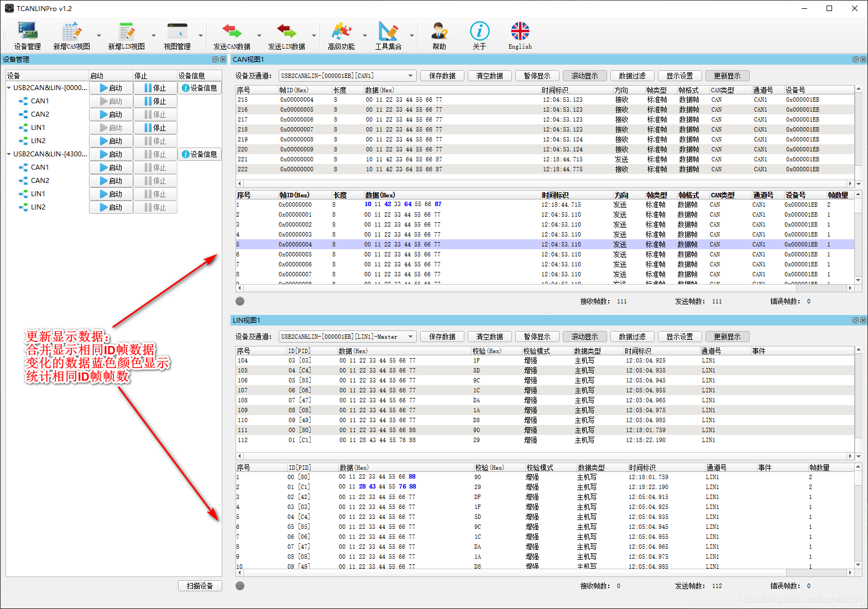This screenshot has width=868, height=609.
Task: Start the first USB2CAN&LIN device
Action: click(111, 88)
